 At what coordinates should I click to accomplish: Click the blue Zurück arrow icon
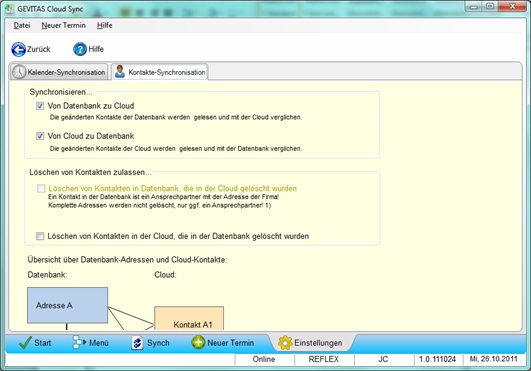click(x=18, y=49)
